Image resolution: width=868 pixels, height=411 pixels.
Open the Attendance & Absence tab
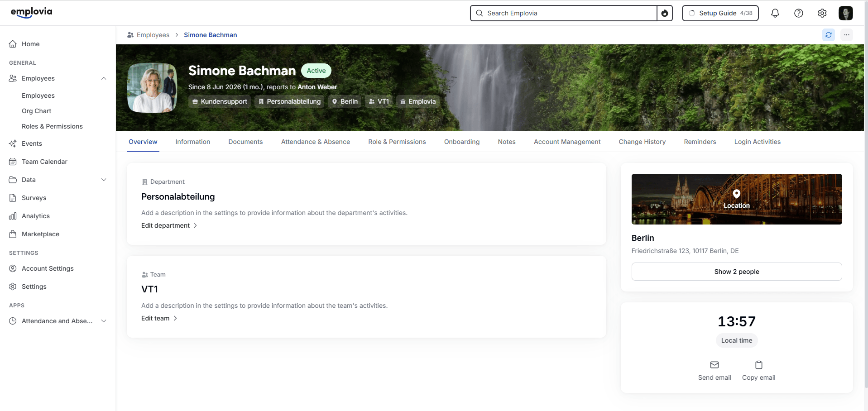coord(316,142)
